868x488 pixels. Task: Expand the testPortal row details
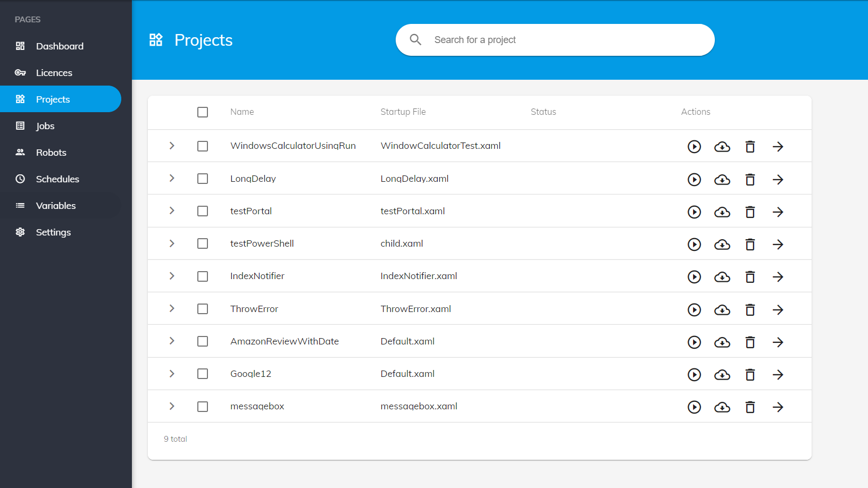(172, 211)
